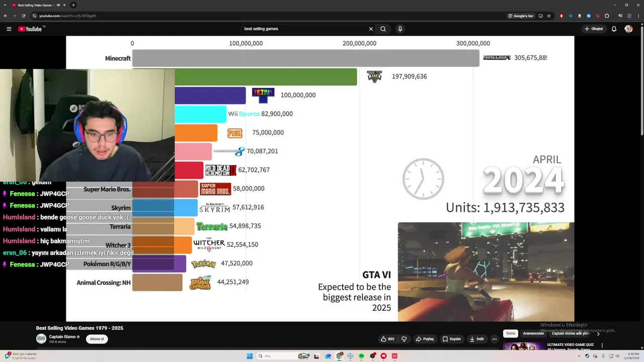Click the 'Best Selling Video Games 1979 - 2025' title
Screen dimensions: 644x362
point(79,328)
